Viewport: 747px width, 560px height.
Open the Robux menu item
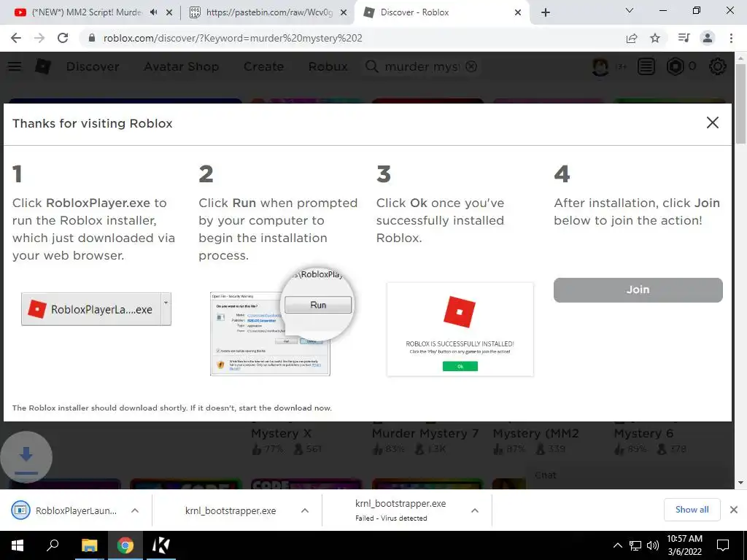point(328,66)
